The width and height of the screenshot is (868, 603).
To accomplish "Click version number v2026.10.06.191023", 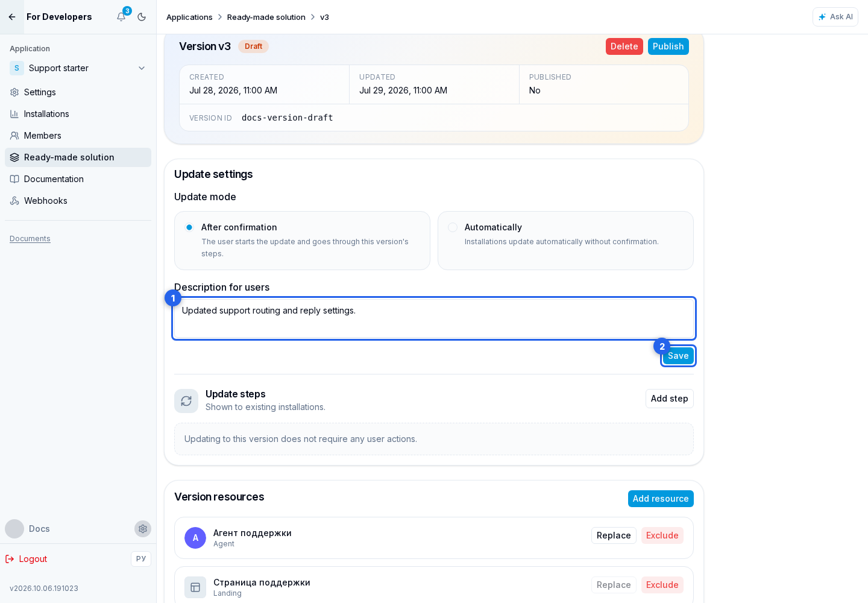I will pyautogui.click(x=44, y=589).
